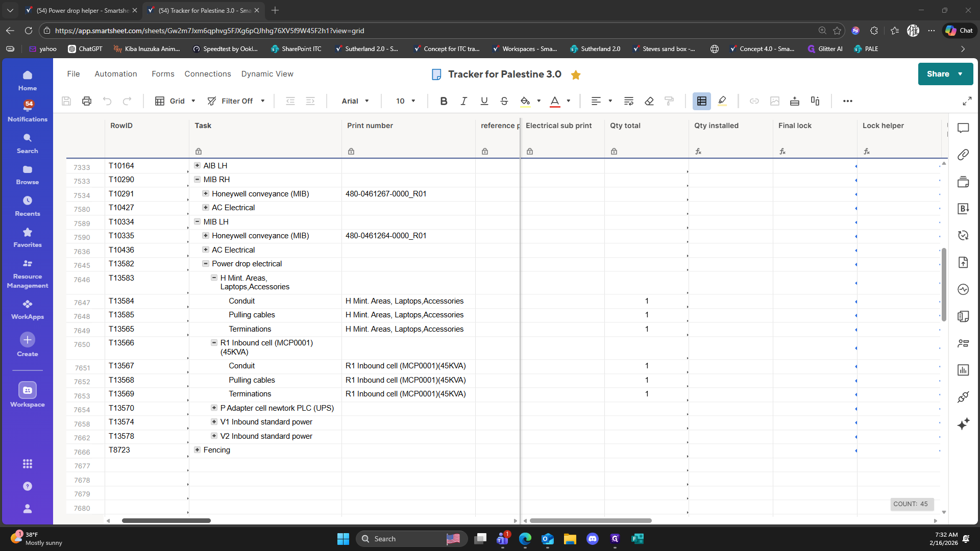Toggle Italic text formatting
980x551 pixels.
point(463,101)
